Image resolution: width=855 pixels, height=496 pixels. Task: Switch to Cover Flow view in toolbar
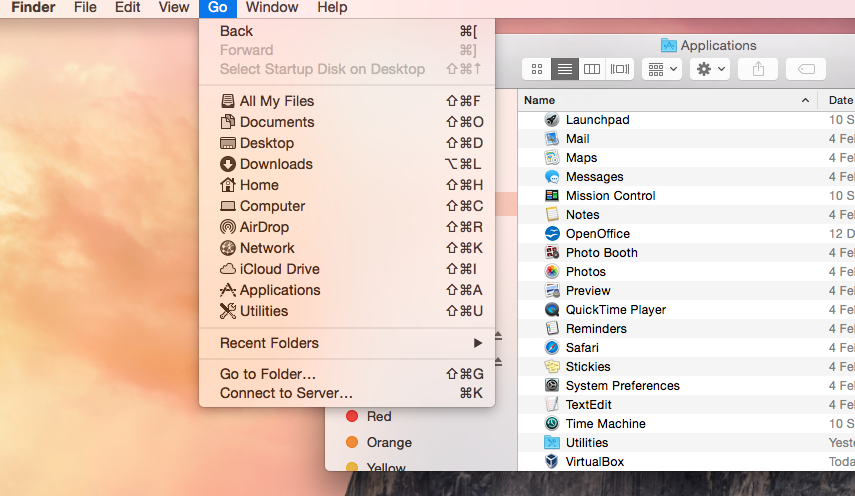tap(619, 69)
